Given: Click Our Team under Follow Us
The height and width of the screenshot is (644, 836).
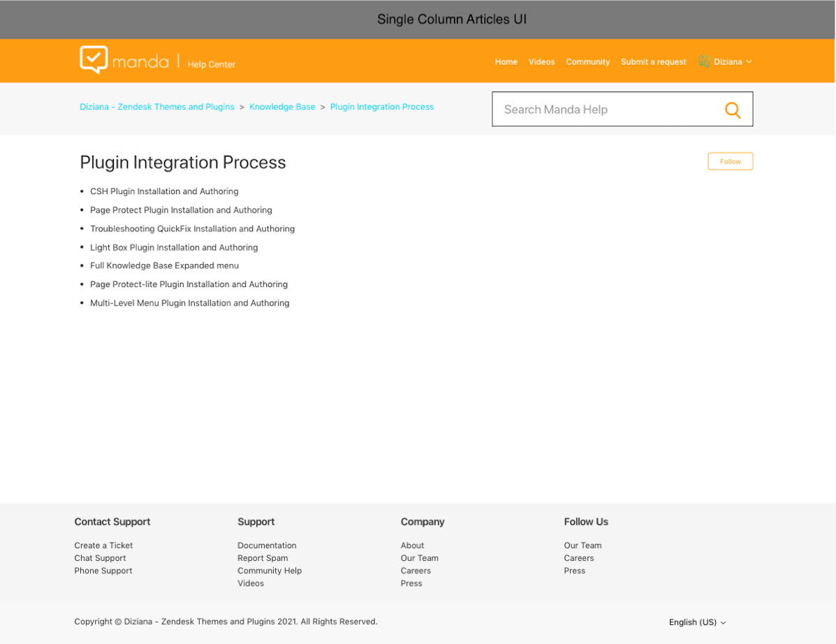Looking at the screenshot, I should [x=582, y=546].
